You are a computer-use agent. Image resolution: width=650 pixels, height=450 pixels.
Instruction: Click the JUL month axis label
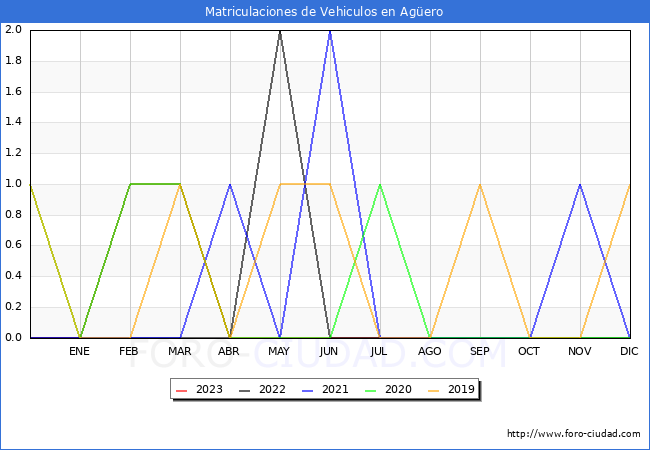coord(378,351)
